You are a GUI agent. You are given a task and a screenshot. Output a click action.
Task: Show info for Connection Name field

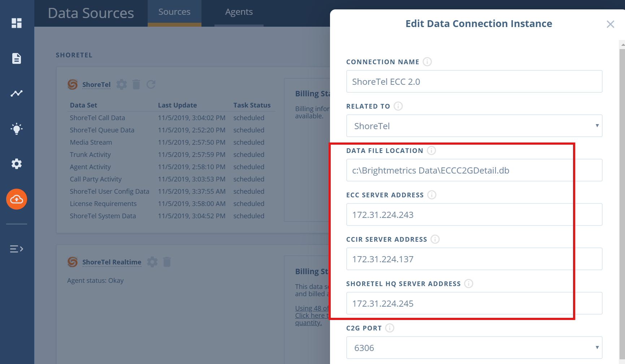(x=427, y=62)
